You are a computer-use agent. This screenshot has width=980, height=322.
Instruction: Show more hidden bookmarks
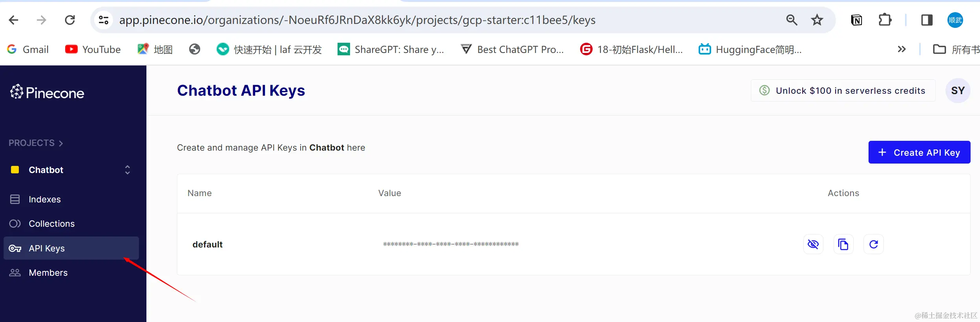[x=902, y=49]
